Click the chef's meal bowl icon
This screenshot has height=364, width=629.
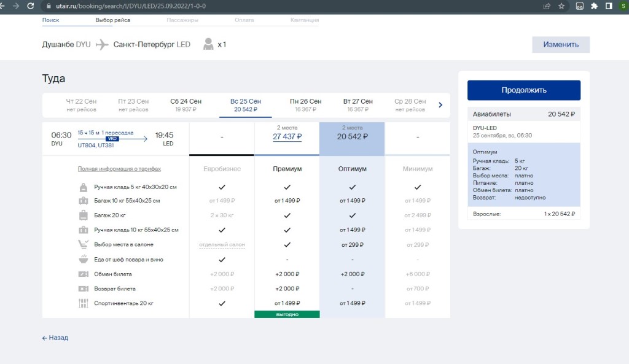(x=83, y=259)
